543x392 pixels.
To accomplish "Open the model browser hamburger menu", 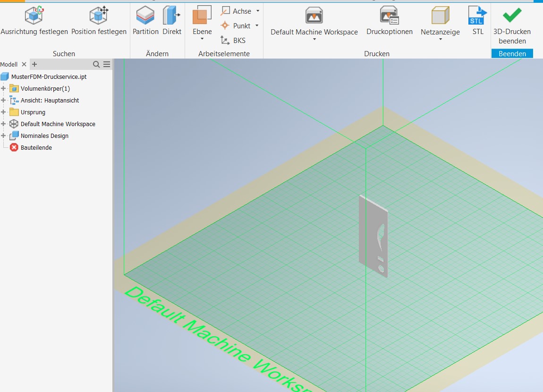I will point(107,64).
